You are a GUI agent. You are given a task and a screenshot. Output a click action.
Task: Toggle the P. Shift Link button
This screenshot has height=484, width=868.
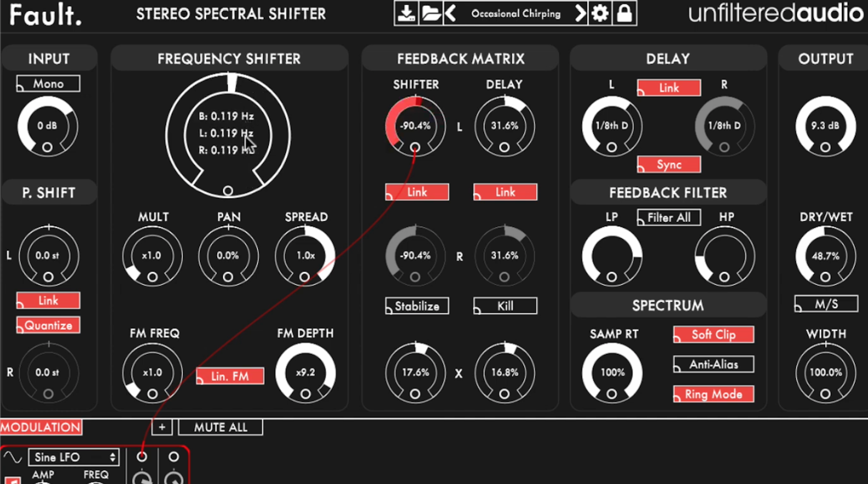(x=48, y=300)
